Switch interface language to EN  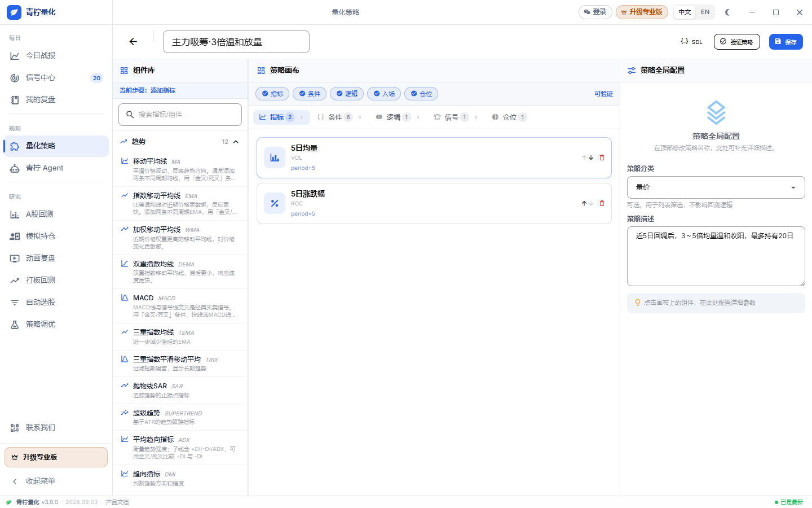pos(705,12)
